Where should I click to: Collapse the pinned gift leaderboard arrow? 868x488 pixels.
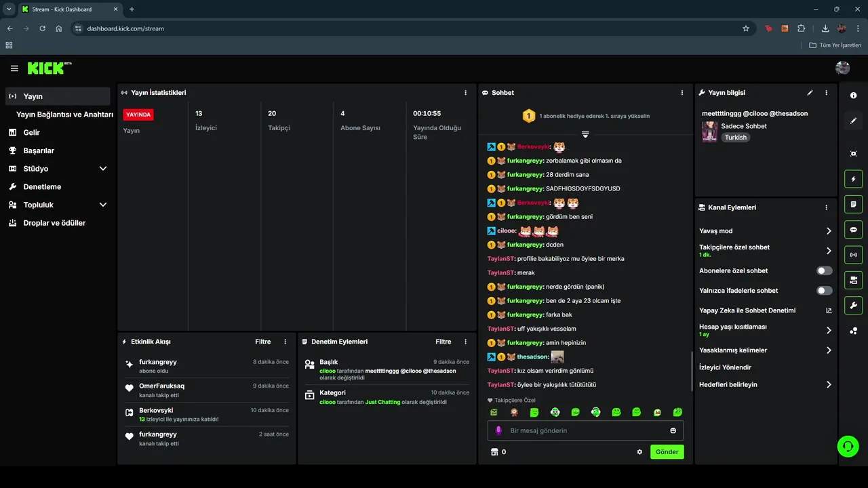(x=585, y=134)
